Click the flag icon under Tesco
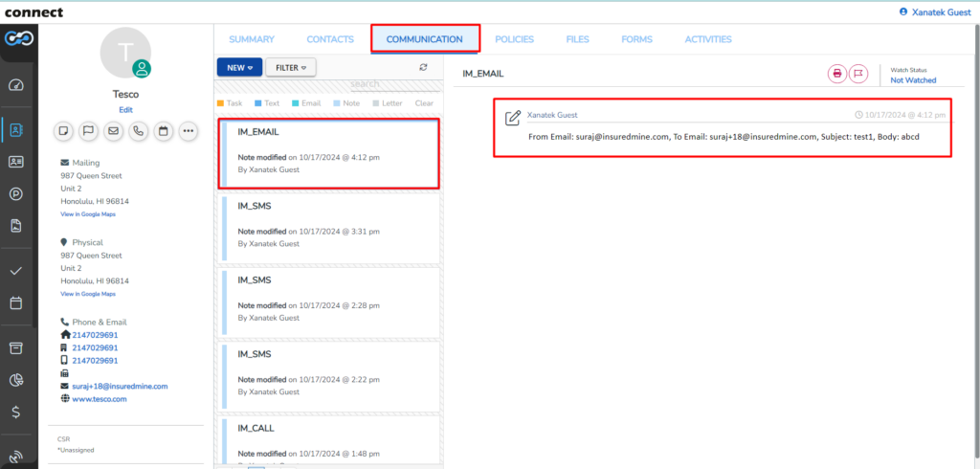 point(89,131)
